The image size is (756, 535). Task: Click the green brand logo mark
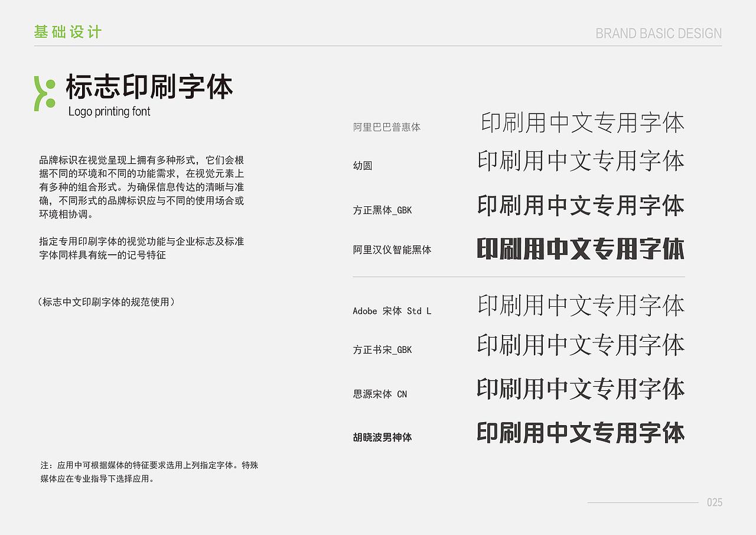coord(45,93)
